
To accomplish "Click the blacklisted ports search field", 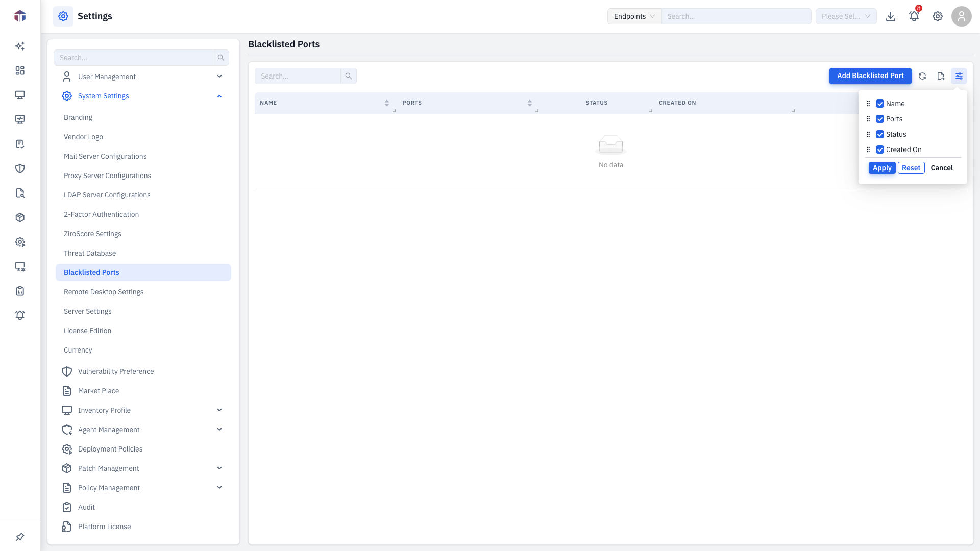I will [298, 76].
